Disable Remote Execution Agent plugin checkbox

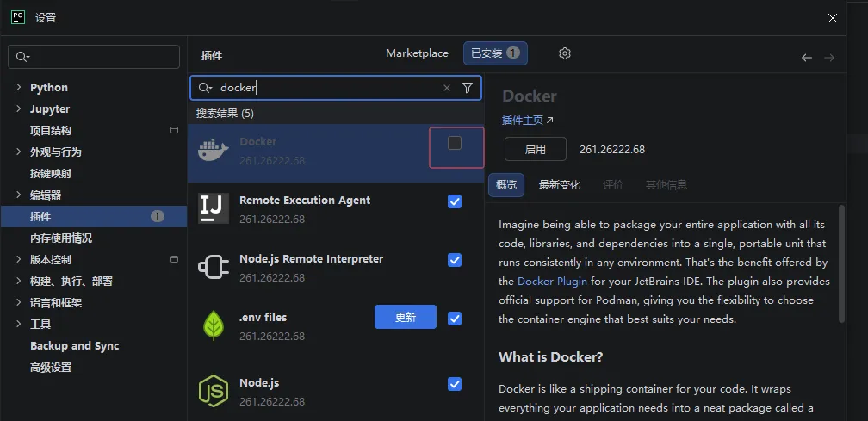click(455, 202)
